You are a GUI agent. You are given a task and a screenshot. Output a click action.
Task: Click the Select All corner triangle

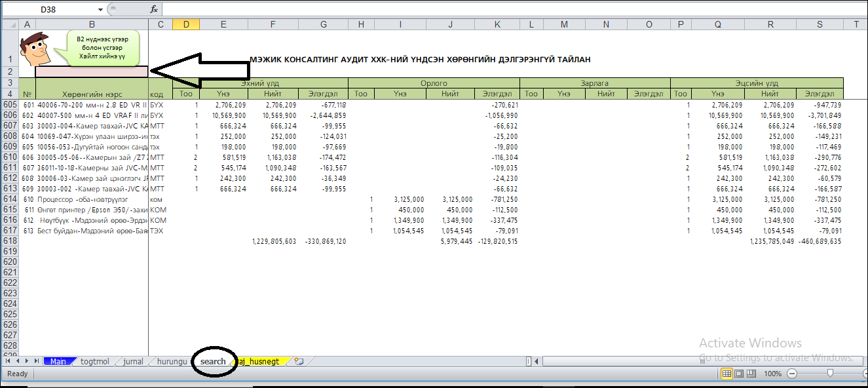pyautogui.click(x=10, y=24)
